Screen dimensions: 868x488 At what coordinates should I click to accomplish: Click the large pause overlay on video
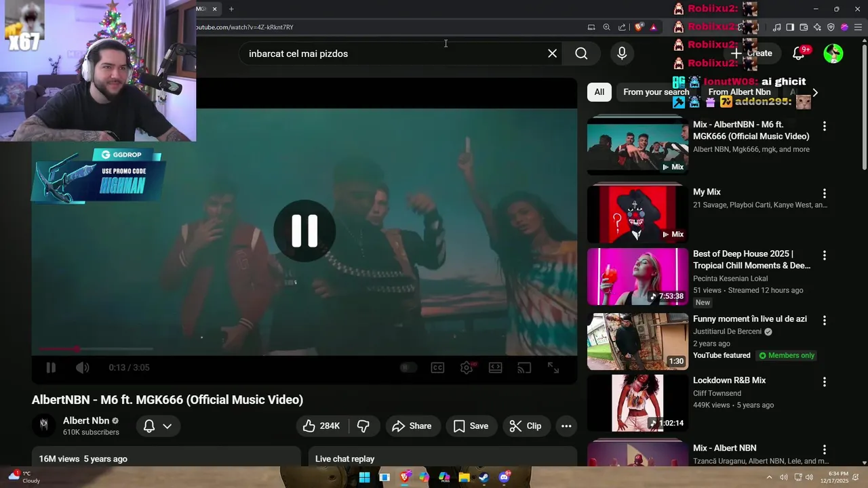(304, 230)
